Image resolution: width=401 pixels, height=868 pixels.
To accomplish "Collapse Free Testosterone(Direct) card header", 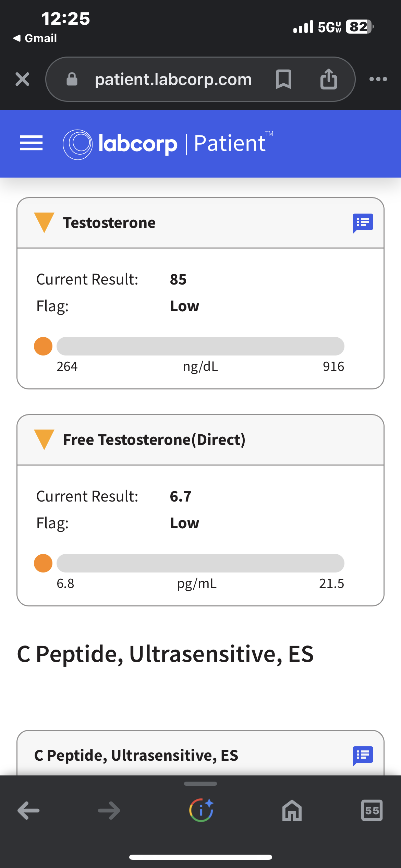I will click(x=200, y=440).
